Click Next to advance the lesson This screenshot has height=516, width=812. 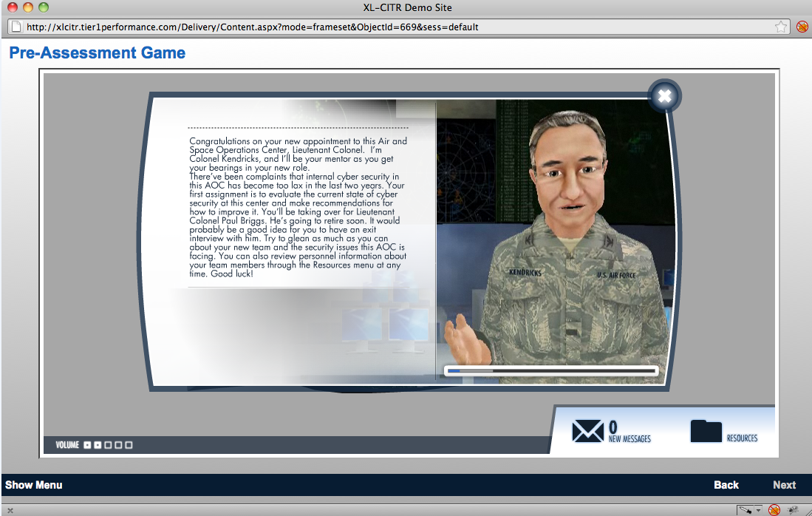(784, 485)
